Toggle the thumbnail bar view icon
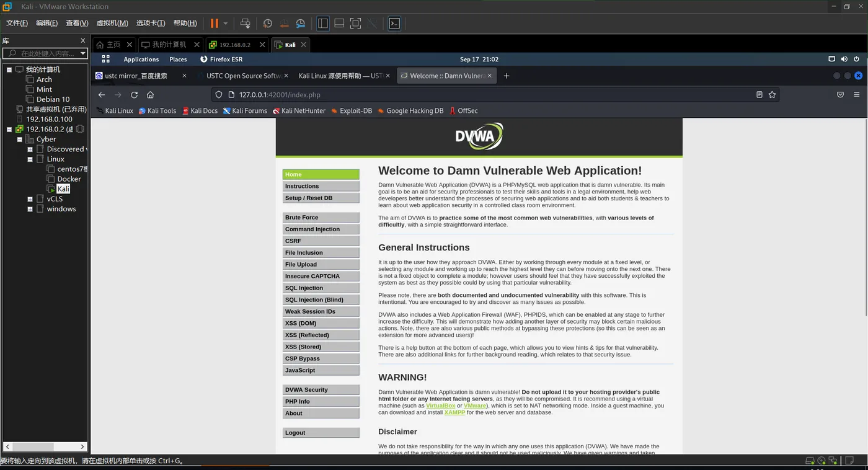 point(339,23)
